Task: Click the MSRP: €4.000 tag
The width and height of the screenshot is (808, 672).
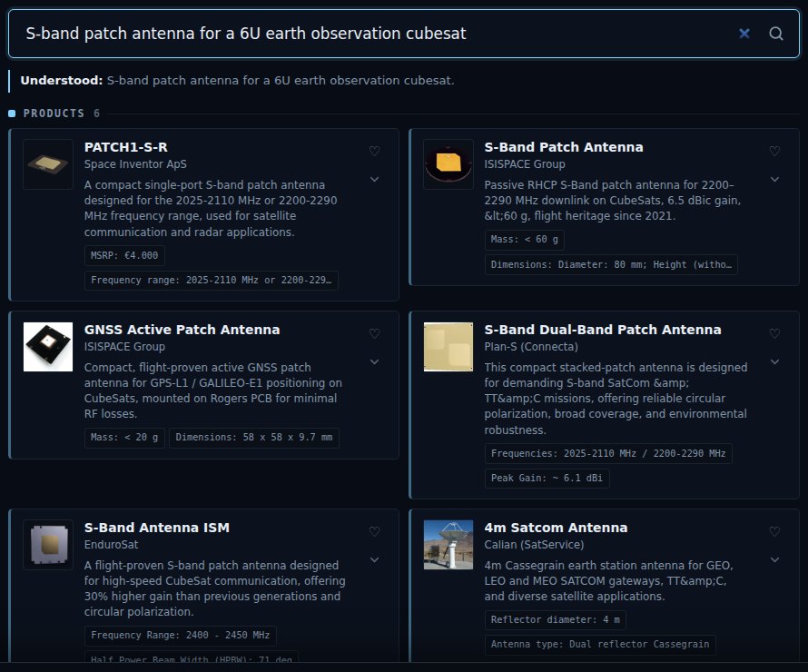Action: [x=124, y=255]
